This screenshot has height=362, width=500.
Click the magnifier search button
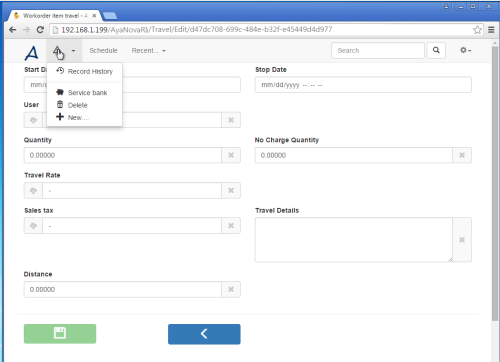pos(436,51)
